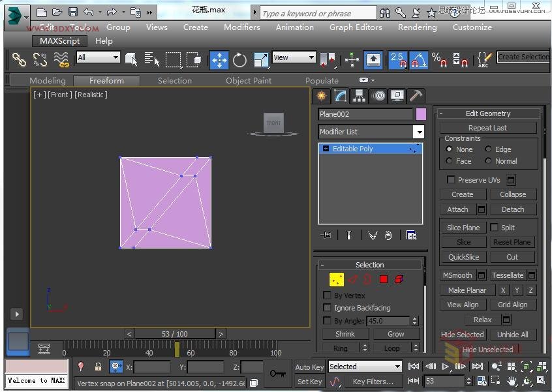Enable Vertex sub-object selection mode

tap(337, 280)
